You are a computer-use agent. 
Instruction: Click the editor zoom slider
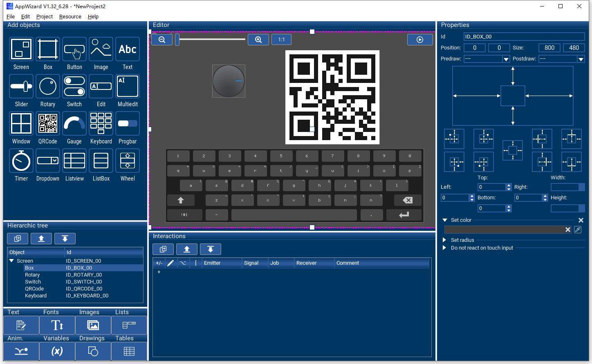point(211,40)
